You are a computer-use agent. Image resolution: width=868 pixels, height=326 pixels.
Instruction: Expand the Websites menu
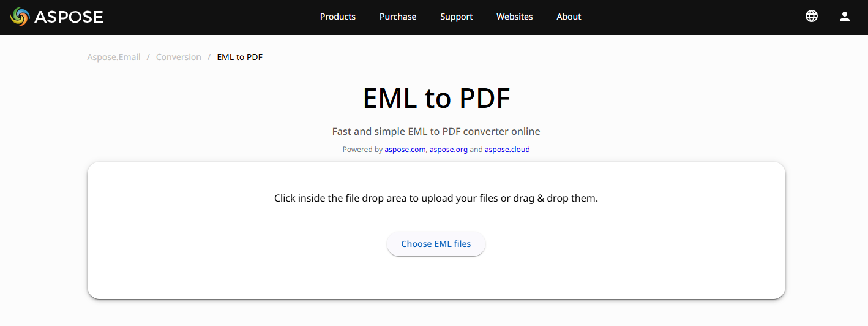[x=515, y=17]
